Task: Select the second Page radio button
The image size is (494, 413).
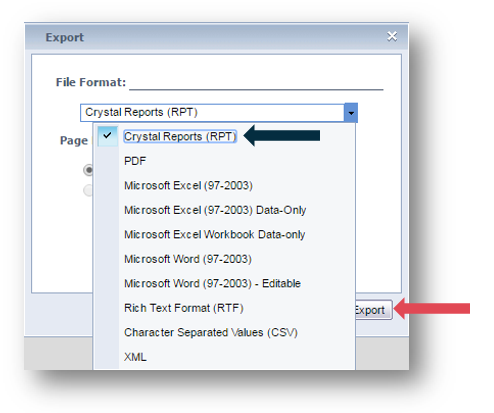Action: click(88, 190)
